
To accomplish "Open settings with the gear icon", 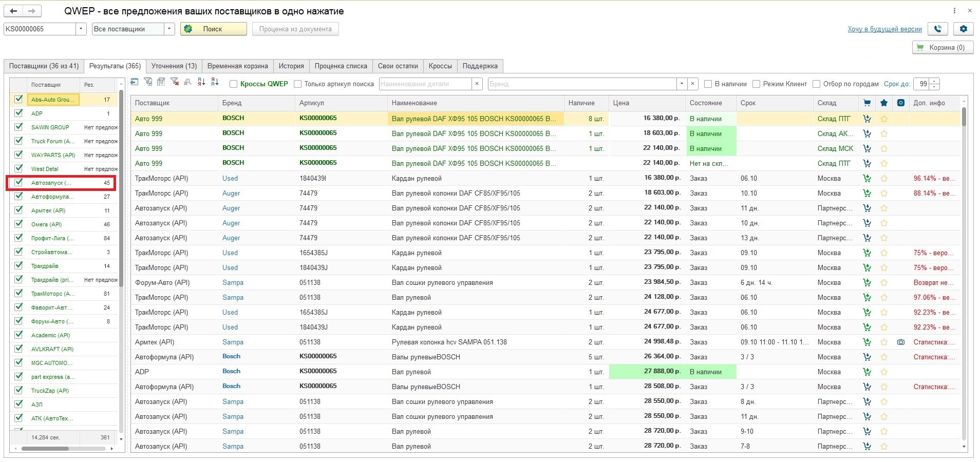I will tap(963, 29).
